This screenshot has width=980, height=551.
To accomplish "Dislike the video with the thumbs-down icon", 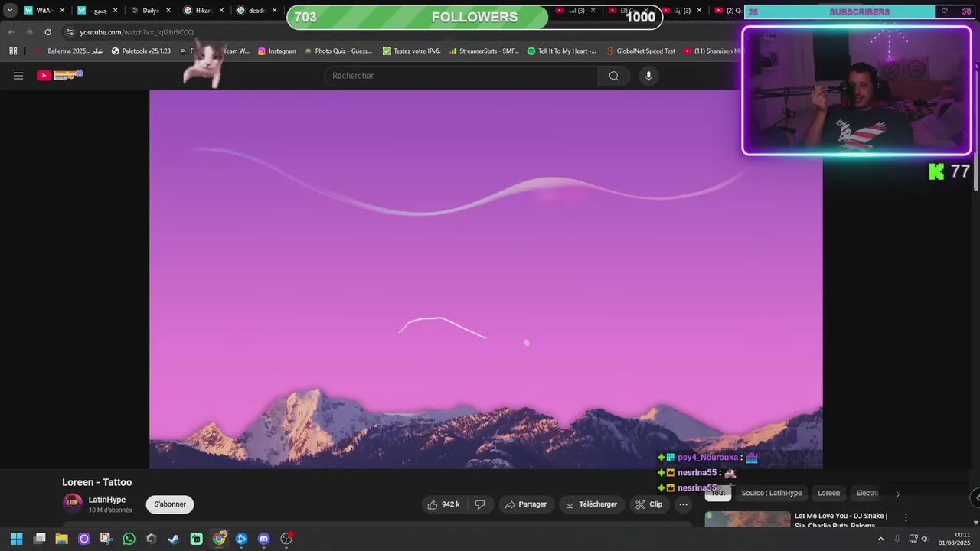I will pos(480,504).
